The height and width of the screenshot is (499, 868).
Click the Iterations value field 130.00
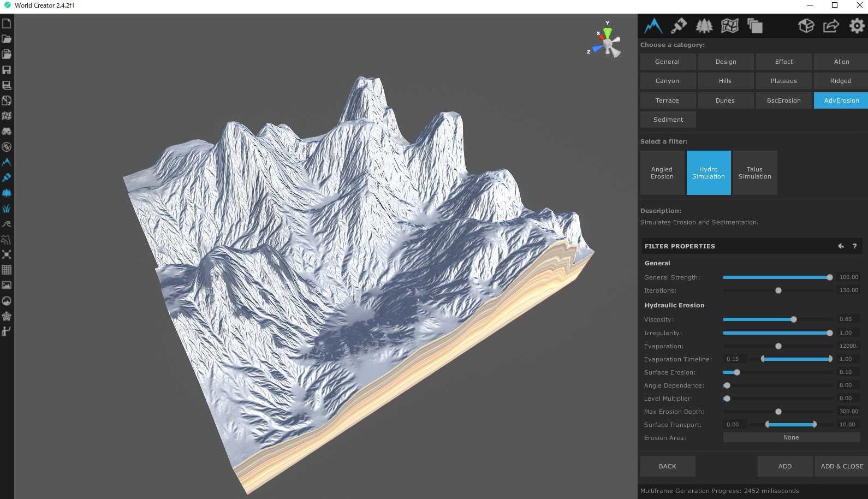(848, 290)
